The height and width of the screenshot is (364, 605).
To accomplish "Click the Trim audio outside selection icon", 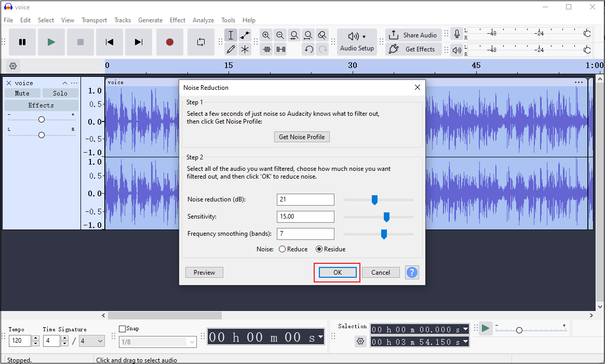I will [266, 49].
